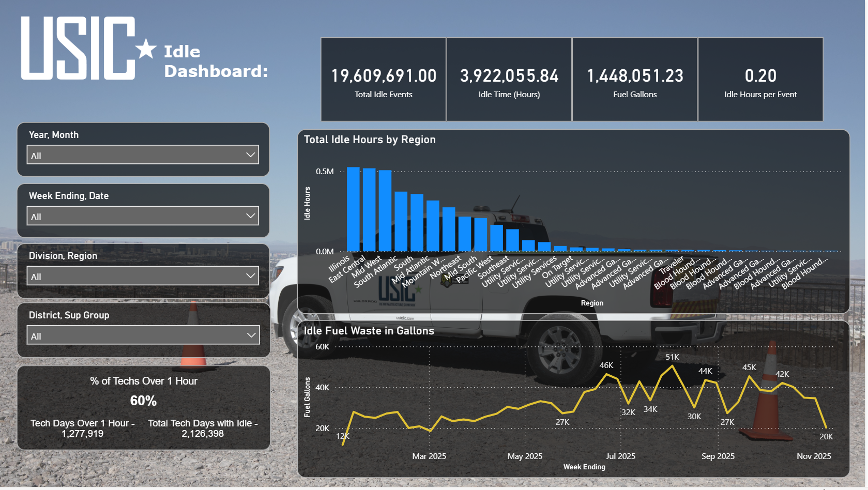Screen dimensions: 868x490
Task: Select the South Atlantic bar
Action: pyautogui.click(x=401, y=222)
